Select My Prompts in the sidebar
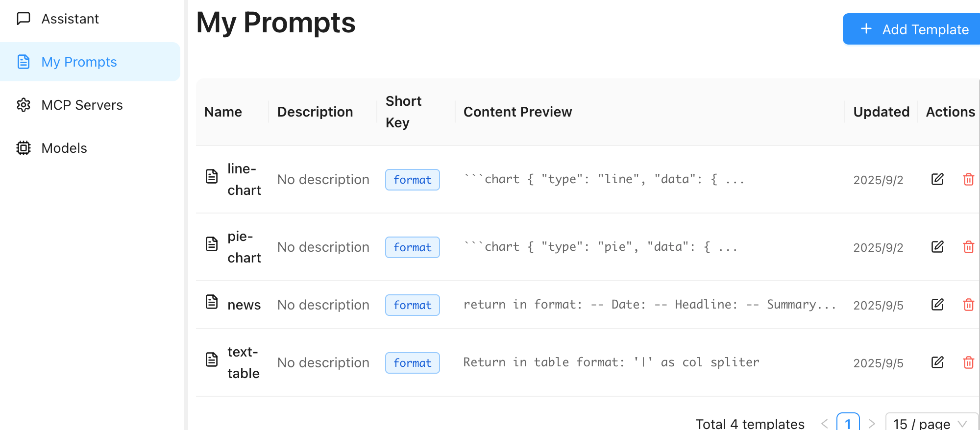The width and height of the screenshot is (980, 430). (90, 62)
